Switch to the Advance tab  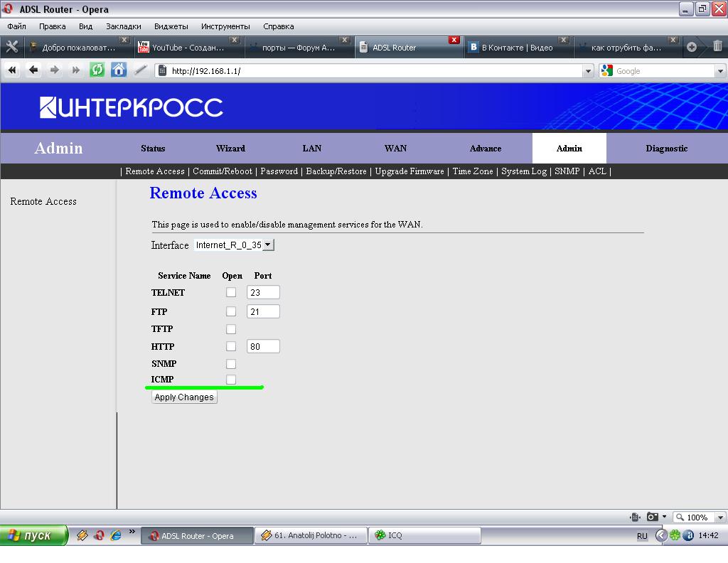(x=485, y=149)
